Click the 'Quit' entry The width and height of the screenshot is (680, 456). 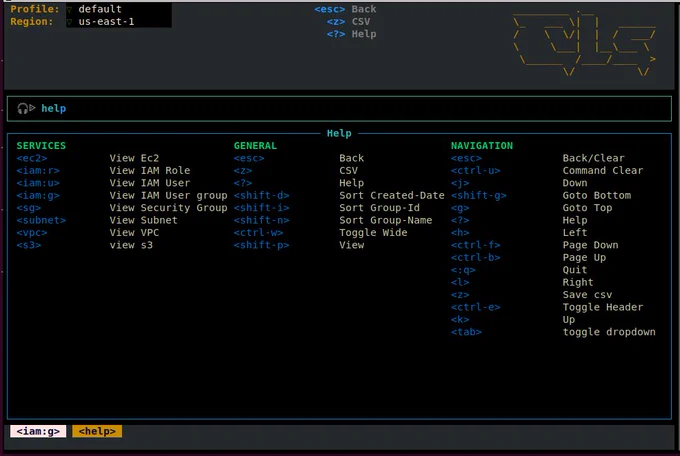575,270
